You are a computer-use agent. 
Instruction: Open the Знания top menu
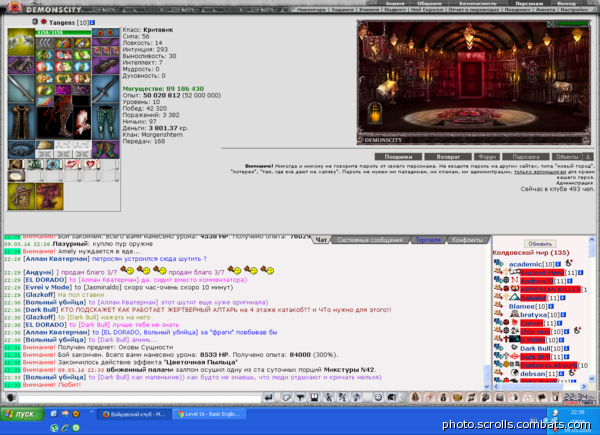(395, 3)
